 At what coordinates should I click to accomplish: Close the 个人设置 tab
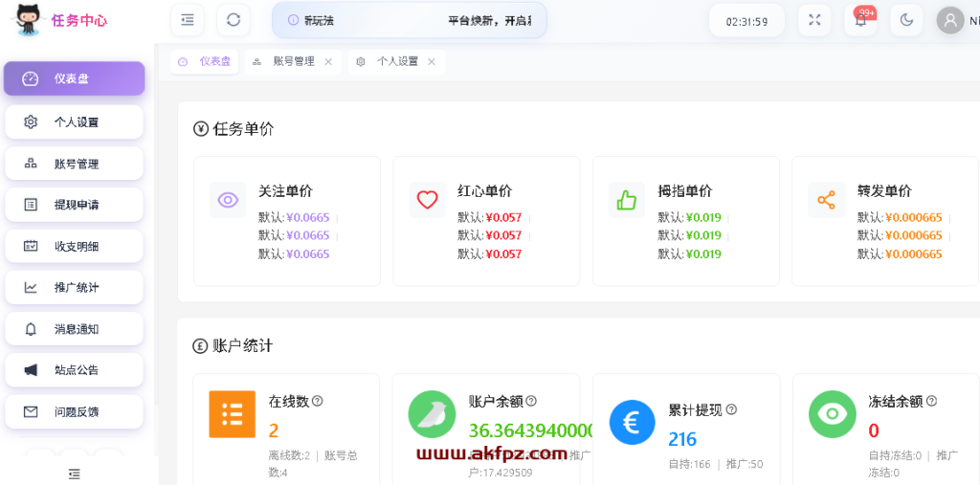coord(432,61)
